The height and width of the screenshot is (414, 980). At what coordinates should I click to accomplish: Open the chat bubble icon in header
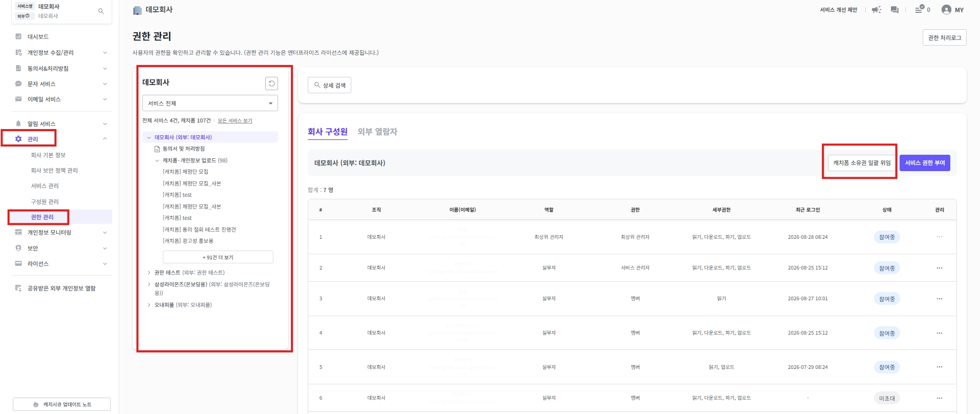(894, 10)
